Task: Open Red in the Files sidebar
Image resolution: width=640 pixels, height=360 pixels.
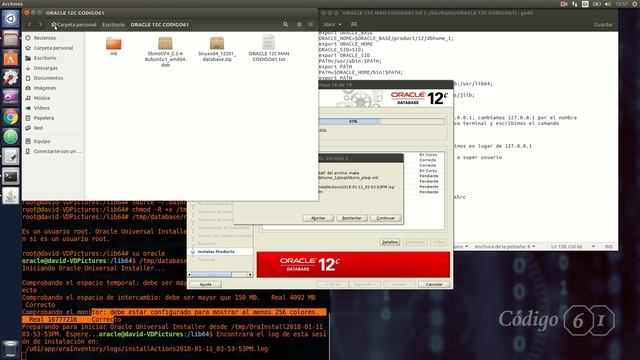Action: [38, 128]
